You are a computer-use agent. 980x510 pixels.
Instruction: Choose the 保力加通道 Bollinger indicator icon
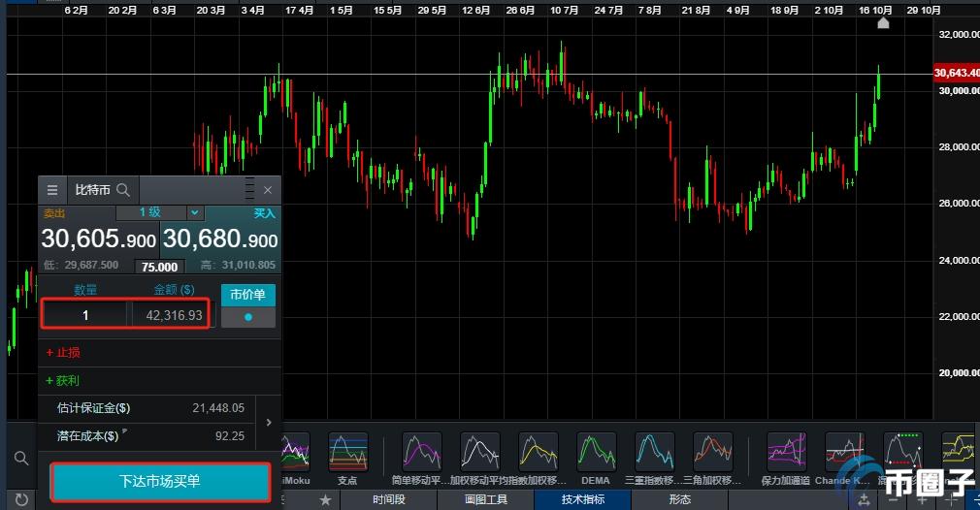coord(785,453)
